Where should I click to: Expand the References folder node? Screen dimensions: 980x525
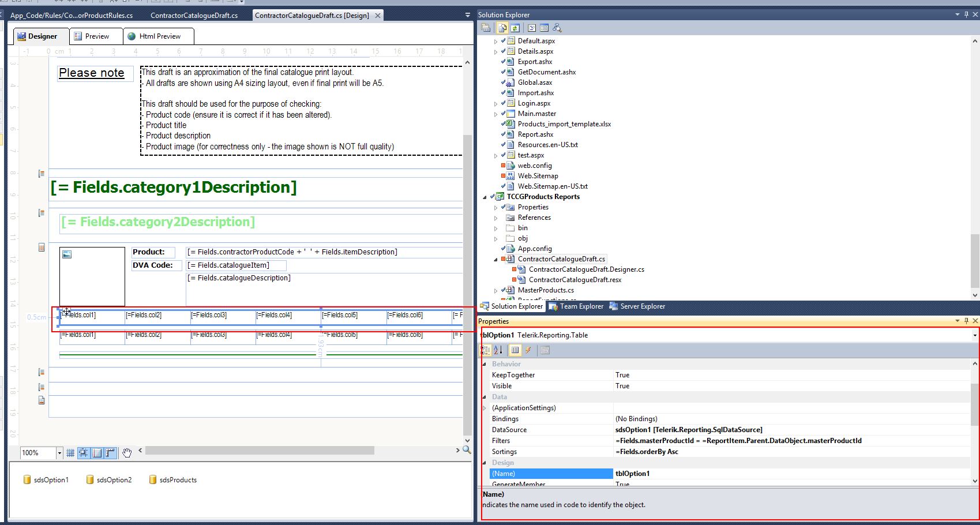click(x=495, y=218)
